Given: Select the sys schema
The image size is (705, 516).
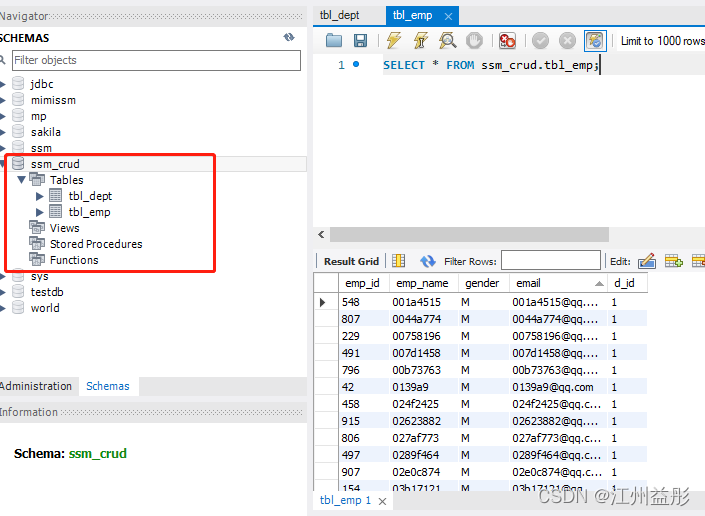Looking at the screenshot, I should tap(40, 277).
